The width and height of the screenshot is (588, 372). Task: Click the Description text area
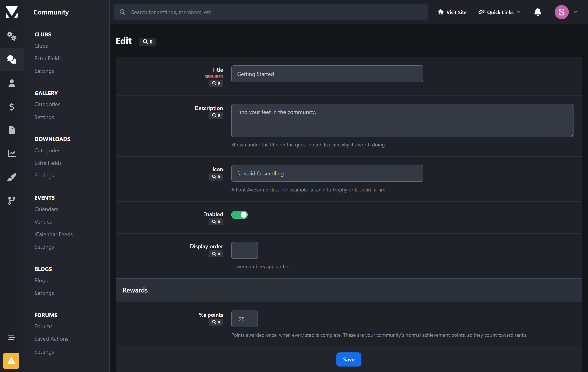(x=402, y=120)
